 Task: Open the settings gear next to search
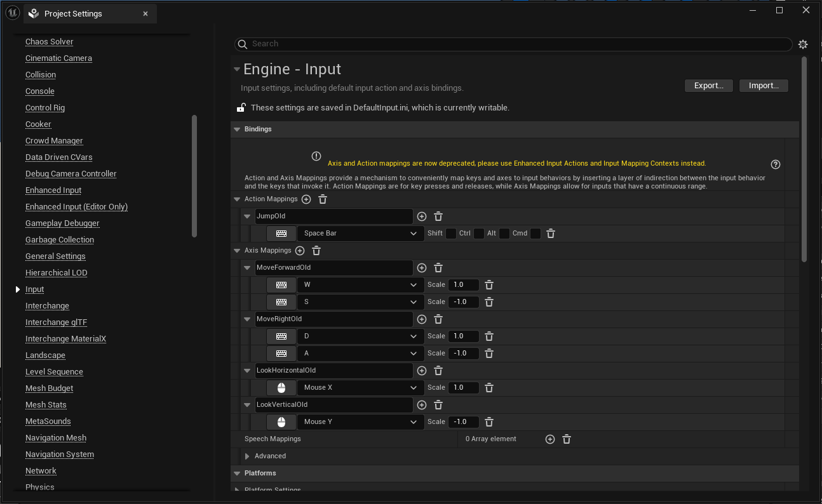[x=803, y=44]
